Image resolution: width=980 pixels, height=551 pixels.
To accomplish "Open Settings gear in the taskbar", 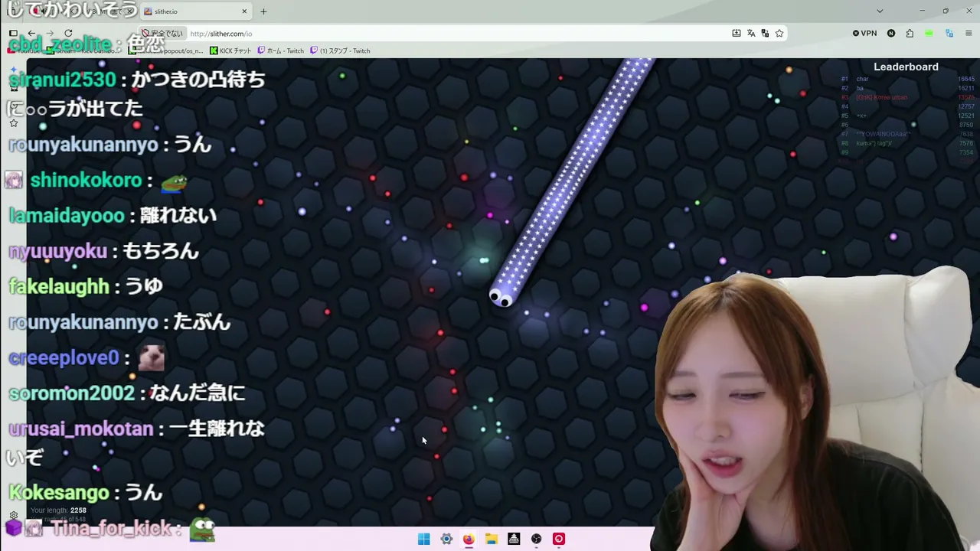I will click(446, 539).
